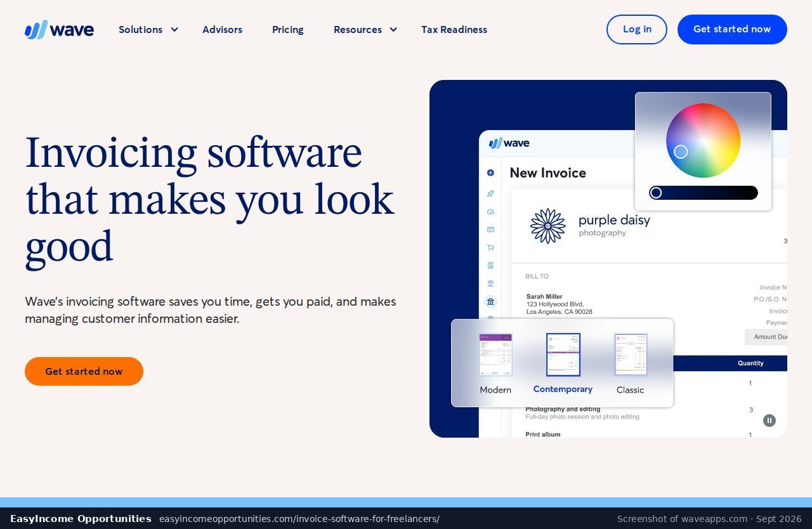Image resolution: width=812 pixels, height=529 pixels.
Task: Click the Quantity column header
Action: [x=750, y=363]
